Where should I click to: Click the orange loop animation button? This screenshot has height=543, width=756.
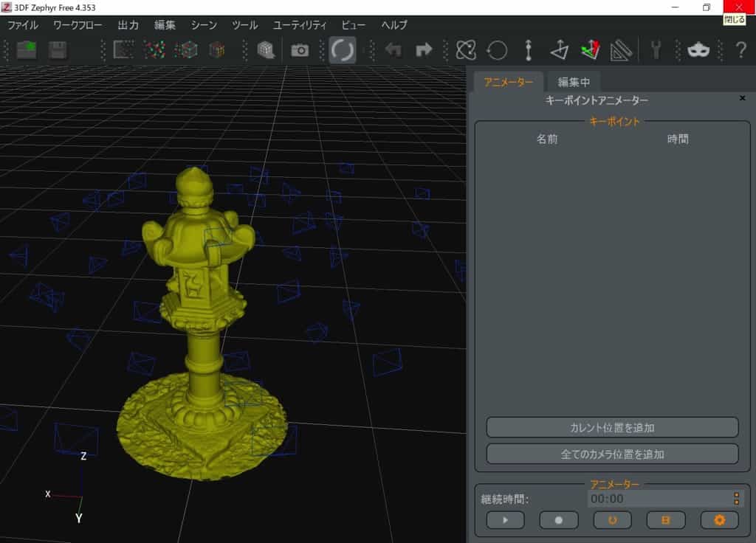(612, 520)
